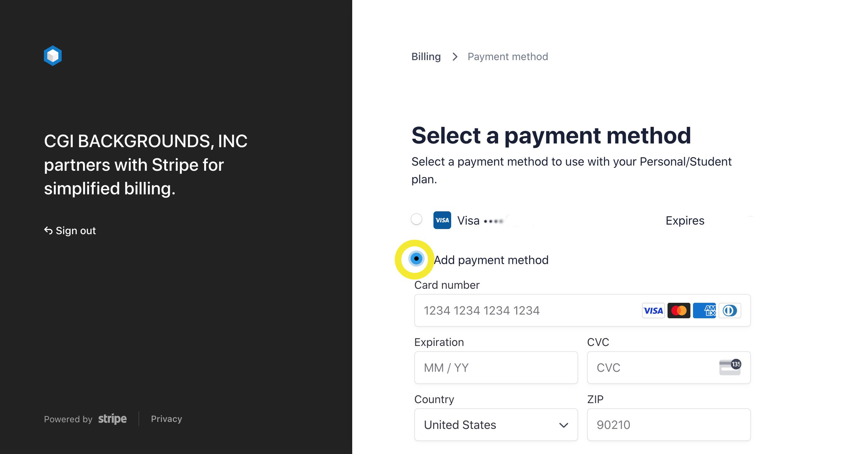Click the Payment method breadcrumb
The height and width of the screenshot is (454, 868).
click(507, 56)
